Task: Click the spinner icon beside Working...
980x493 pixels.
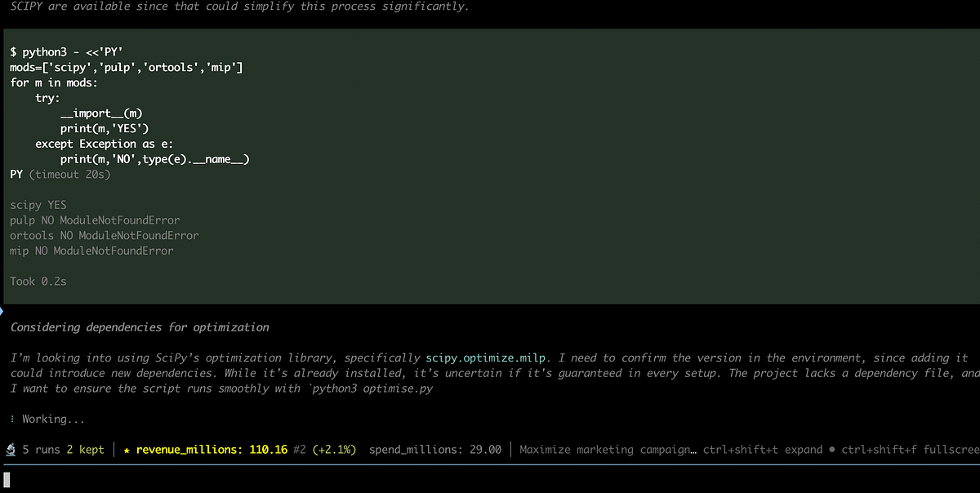Action: coord(13,419)
